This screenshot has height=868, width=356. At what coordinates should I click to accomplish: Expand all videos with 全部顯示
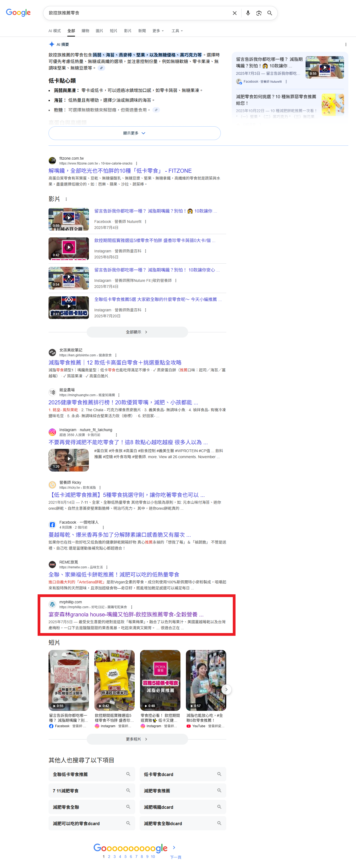[137, 332]
